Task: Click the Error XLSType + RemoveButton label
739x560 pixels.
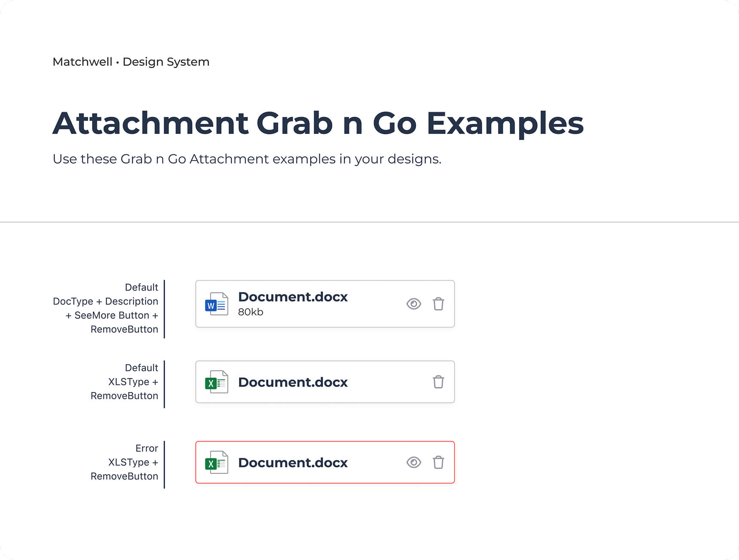Action: (x=124, y=463)
